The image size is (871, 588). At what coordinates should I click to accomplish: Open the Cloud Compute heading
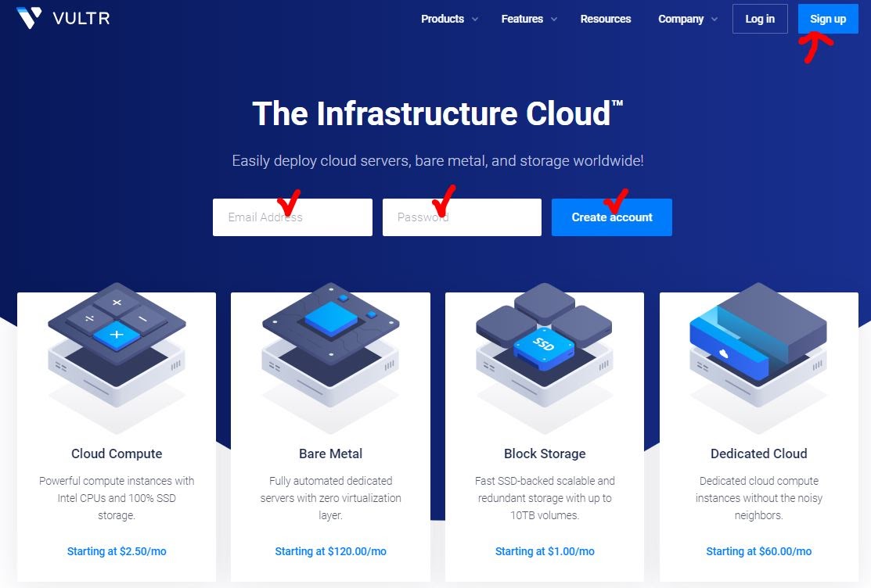(x=117, y=454)
